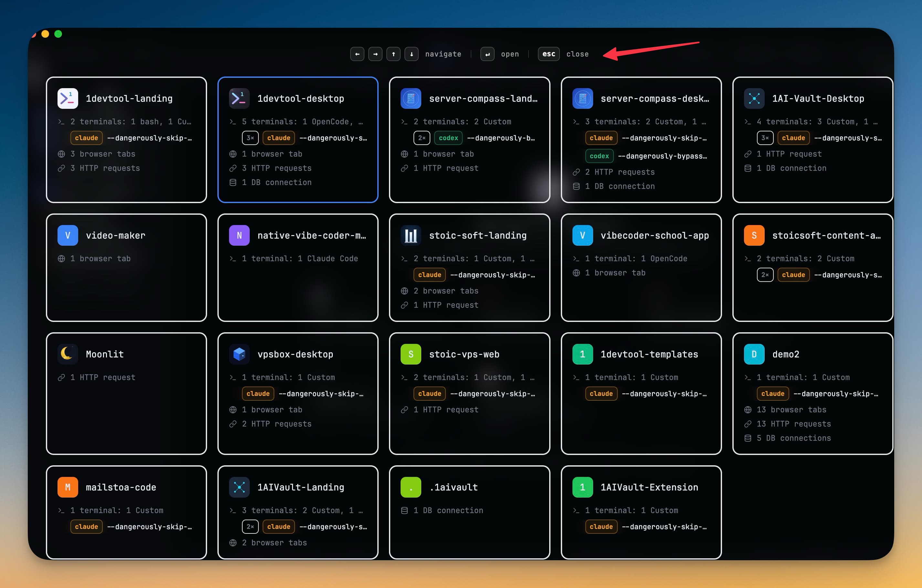922x588 pixels.
Task: Click '13 browser tabs' in demo2
Action: 791,410
